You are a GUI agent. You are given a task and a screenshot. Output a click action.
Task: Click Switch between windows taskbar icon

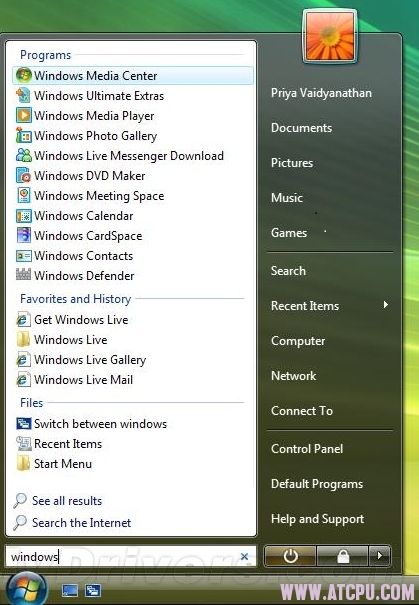pos(93,590)
